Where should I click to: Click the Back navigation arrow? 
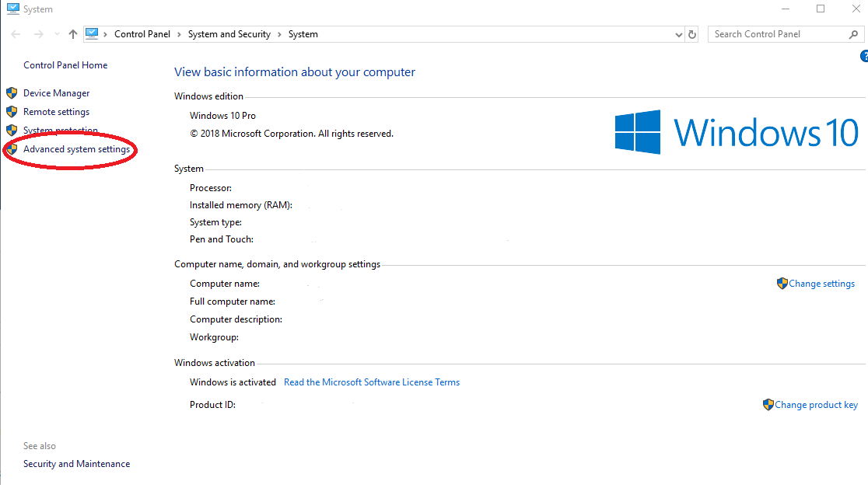pos(16,34)
